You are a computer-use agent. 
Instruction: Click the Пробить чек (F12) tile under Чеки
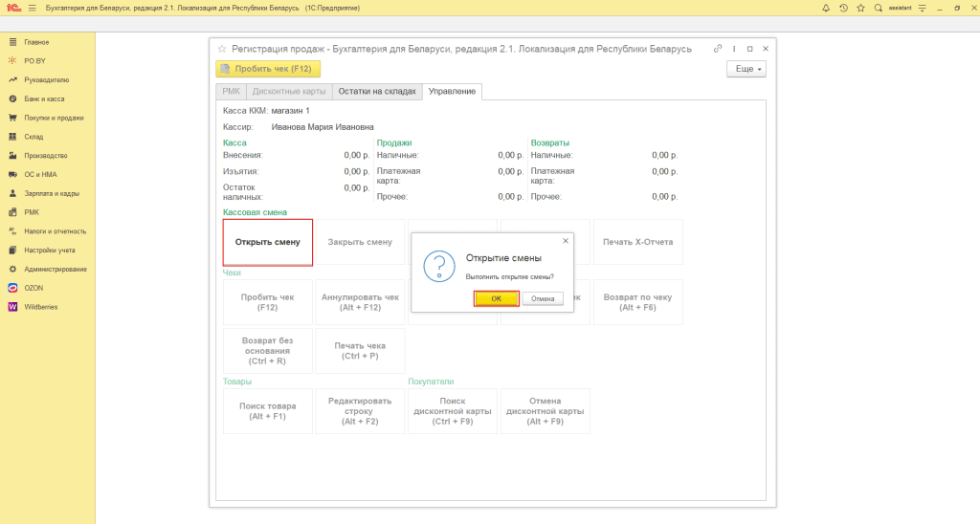coord(268,302)
